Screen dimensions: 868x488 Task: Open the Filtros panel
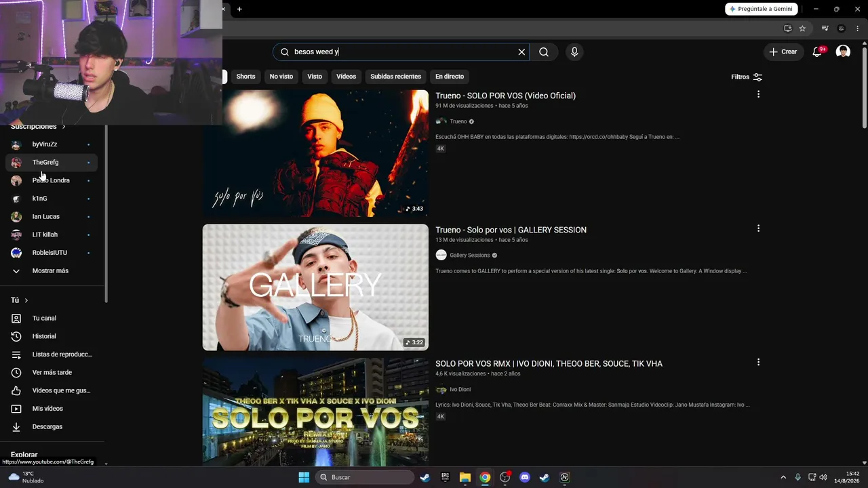(747, 77)
